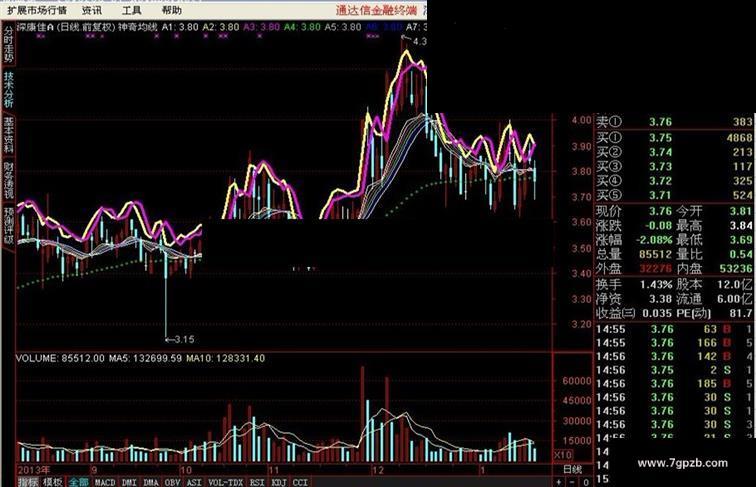Switch to the 财务透视 side tab
This screenshot has height=487, width=756.
coord(8,180)
